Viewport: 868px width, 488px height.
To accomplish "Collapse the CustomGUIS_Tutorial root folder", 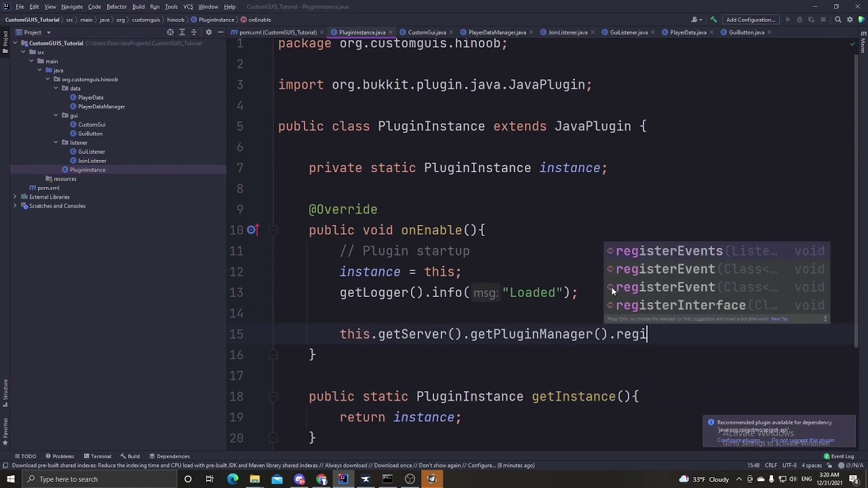I will point(15,43).
